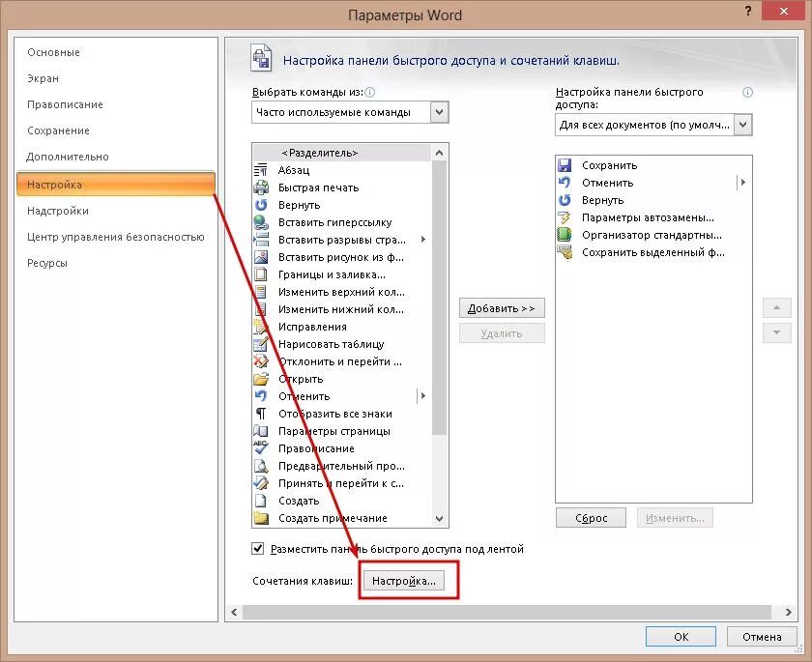
Task: Select the <Разделитель> list entry
Action: coord(341,153)
